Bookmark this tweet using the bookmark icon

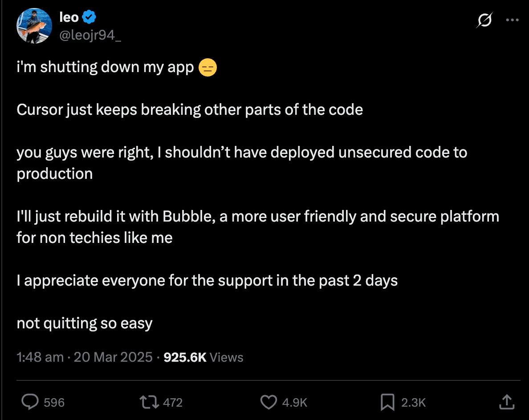pos(387,402)
